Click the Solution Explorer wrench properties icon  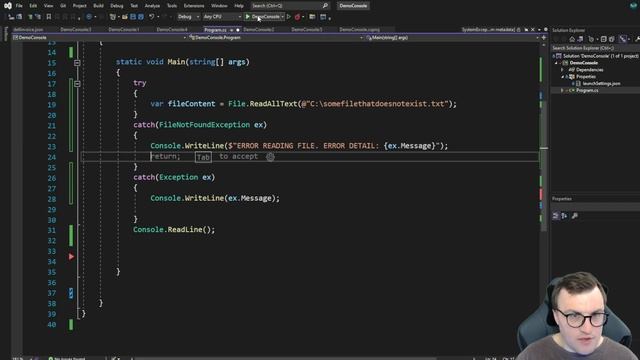(x=637, y=39)
